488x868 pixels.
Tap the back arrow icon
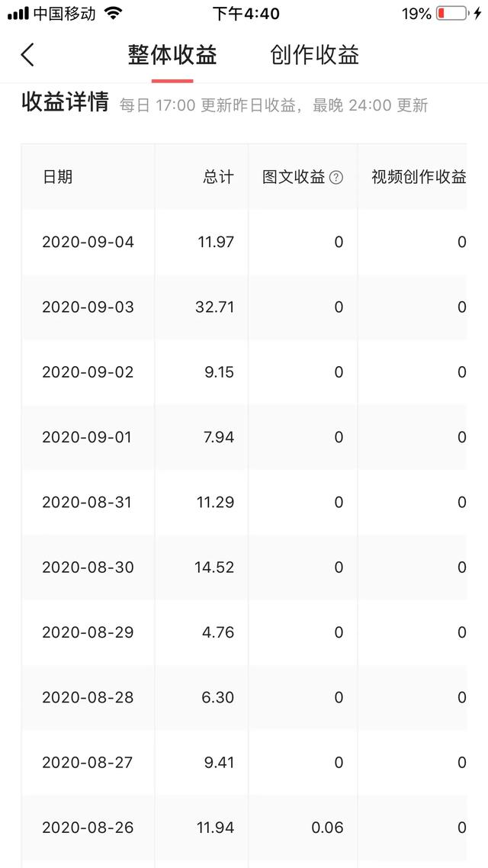coord(27,55)
